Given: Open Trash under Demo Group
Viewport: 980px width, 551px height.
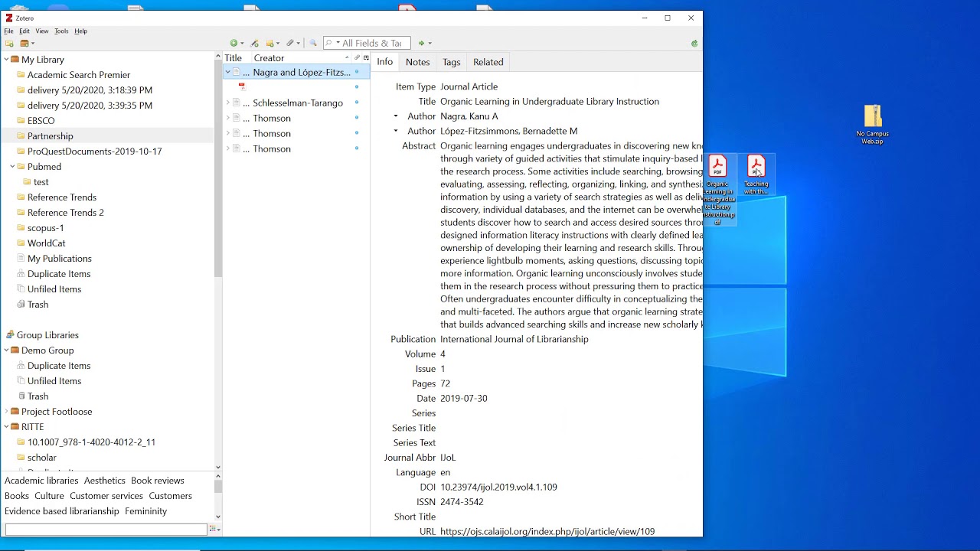Looking at the screenshot, I should pos(38,396).
